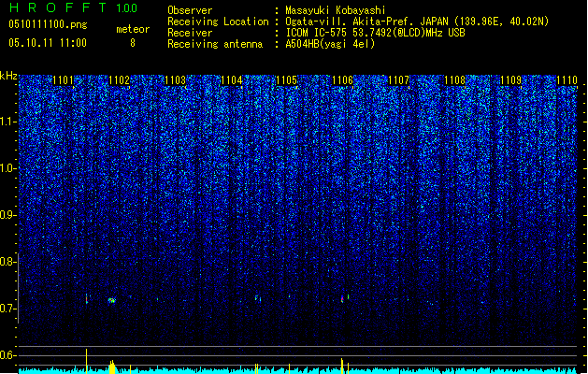Click the A504HB(yagi 4el) antenna text
Viewport: 588px width, 374px height.
tap(330, 44)
